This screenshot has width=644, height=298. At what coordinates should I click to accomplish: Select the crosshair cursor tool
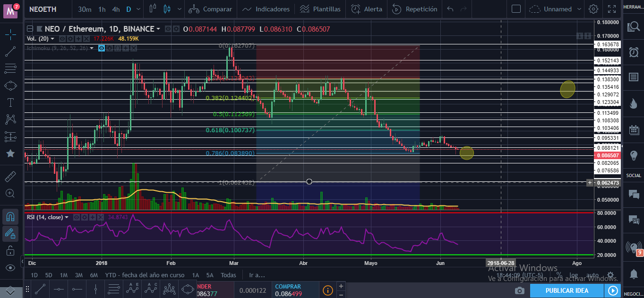click(10, 34)
